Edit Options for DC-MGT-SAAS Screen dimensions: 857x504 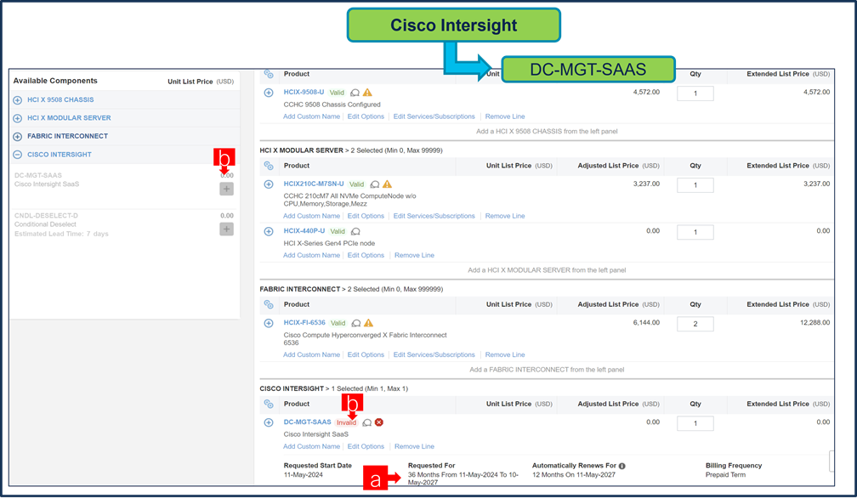[366, 446]
